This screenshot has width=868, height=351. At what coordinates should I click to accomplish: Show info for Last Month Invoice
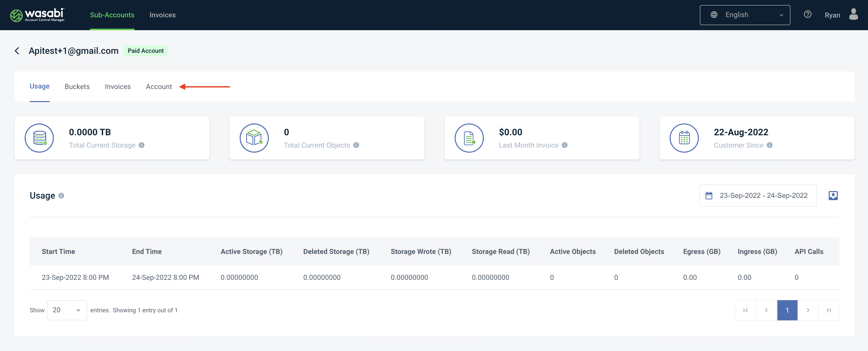(x=565, y=145)
